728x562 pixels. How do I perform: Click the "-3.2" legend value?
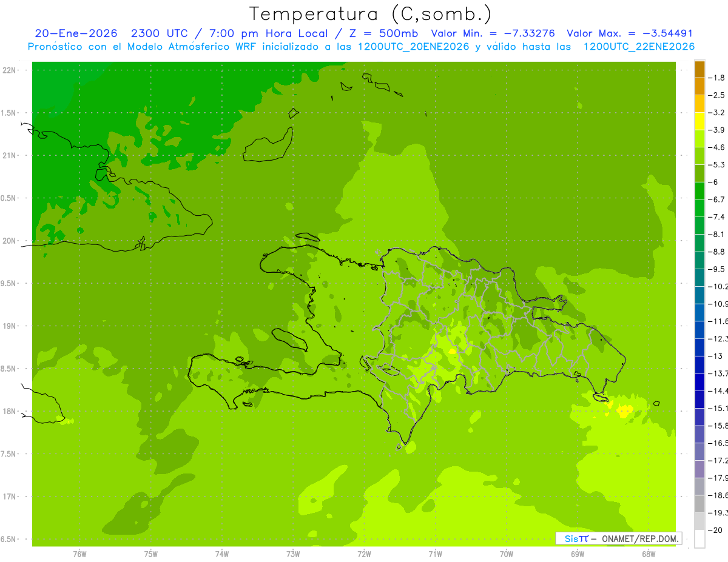(718, 113)
